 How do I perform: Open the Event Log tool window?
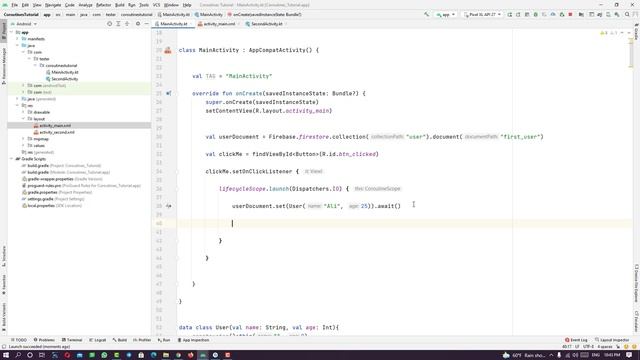(x=576, y=340)
